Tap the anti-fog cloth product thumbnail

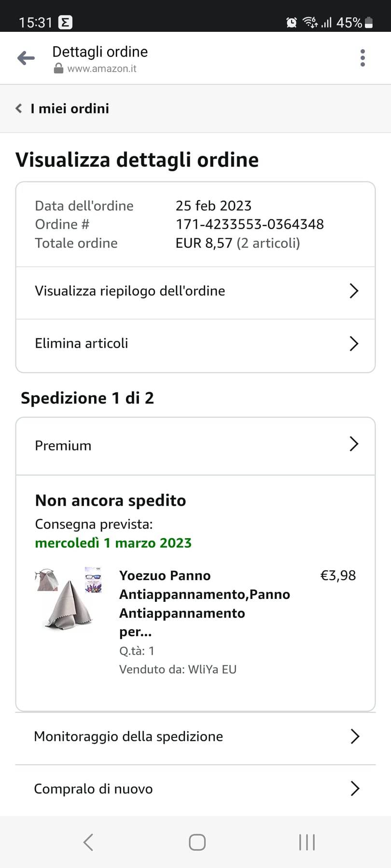click(70, 598)
